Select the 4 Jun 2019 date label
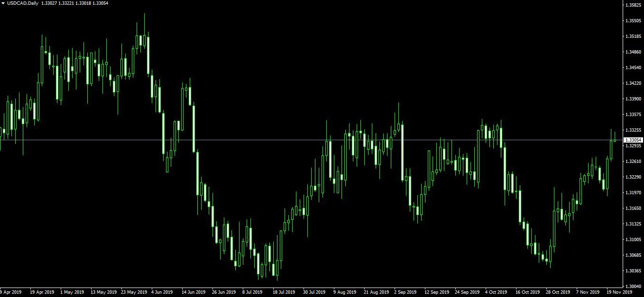The width and height of the screenshot is (644, 297). pyautogui.click(x=162, y=292)
